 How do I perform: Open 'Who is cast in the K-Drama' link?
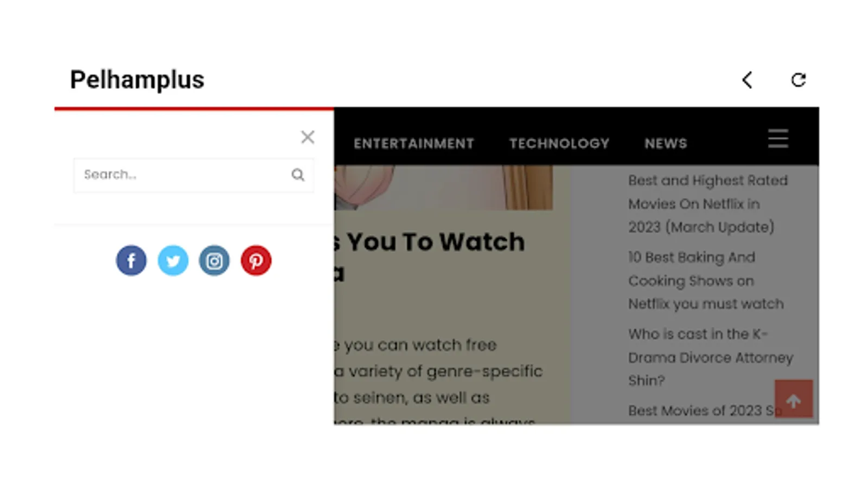pos(711,357)
